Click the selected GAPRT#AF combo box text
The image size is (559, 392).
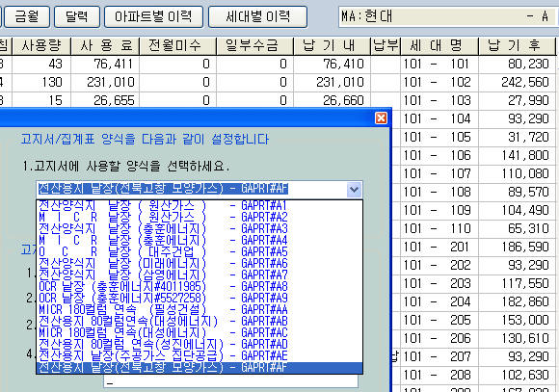click(x=163, y=189)
